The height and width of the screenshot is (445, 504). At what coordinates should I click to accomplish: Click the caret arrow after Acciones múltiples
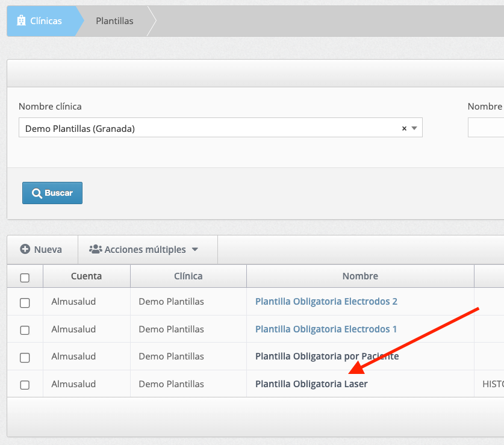coord(194,249)
